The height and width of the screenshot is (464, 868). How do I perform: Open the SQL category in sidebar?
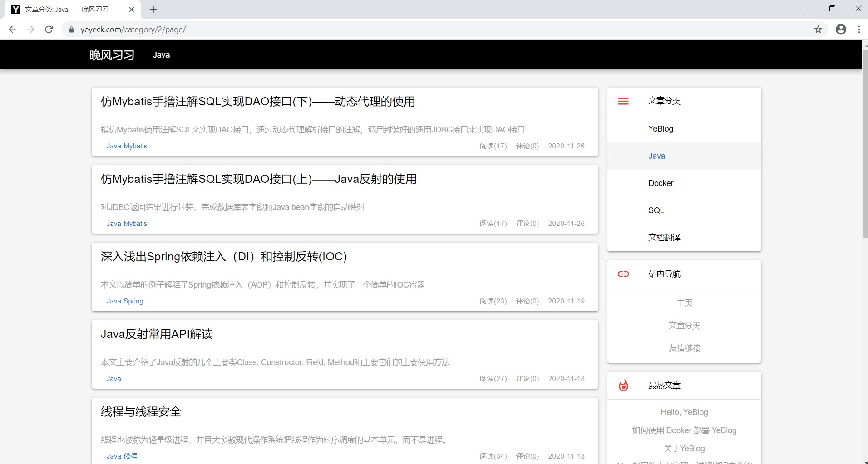pyautogui.click(x=684, y=210)
